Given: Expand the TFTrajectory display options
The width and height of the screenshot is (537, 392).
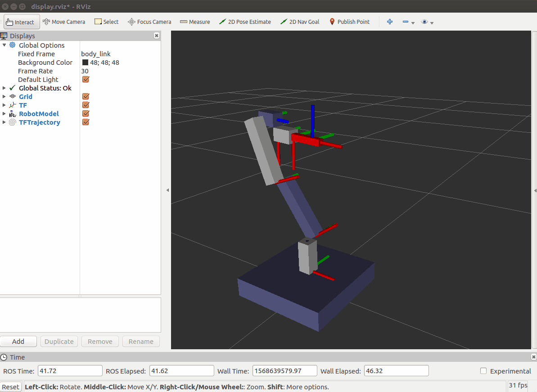Looking at the screenshot, I should pyautogui.click(x=4, y=122).
